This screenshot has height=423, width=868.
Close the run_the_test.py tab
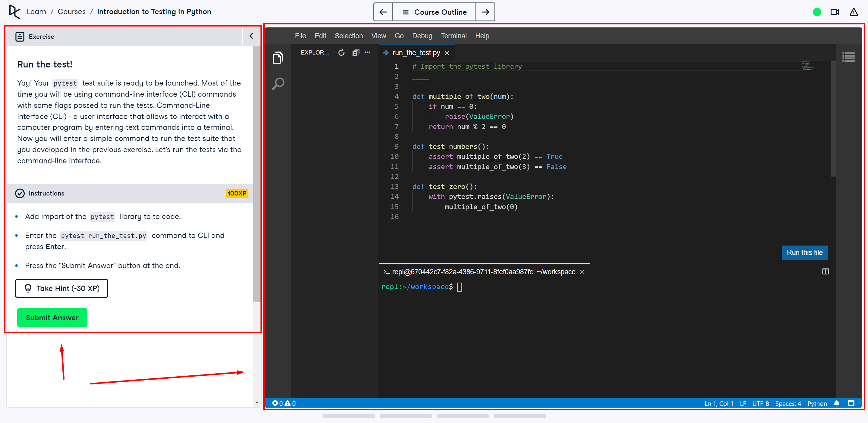pos(447,53)
